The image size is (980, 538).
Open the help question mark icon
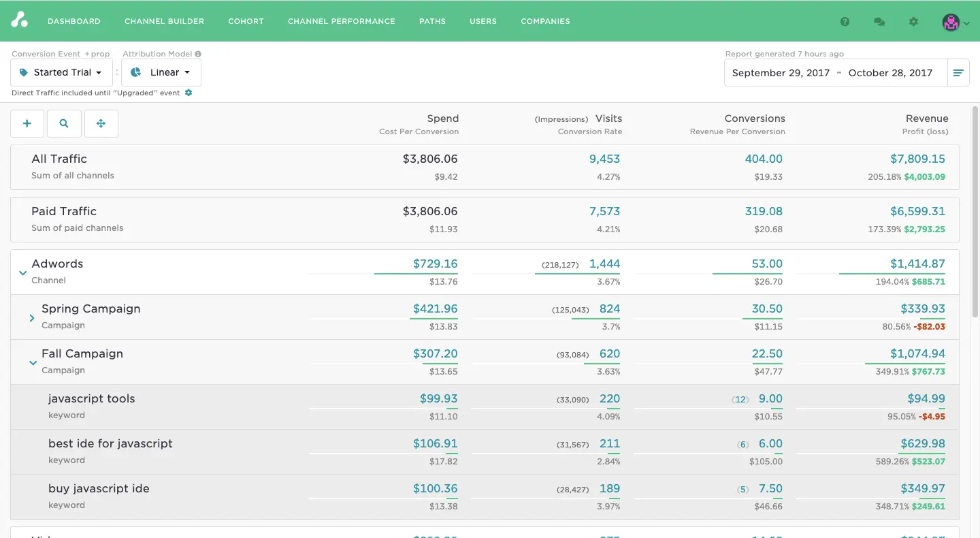(x=845, y=21)
